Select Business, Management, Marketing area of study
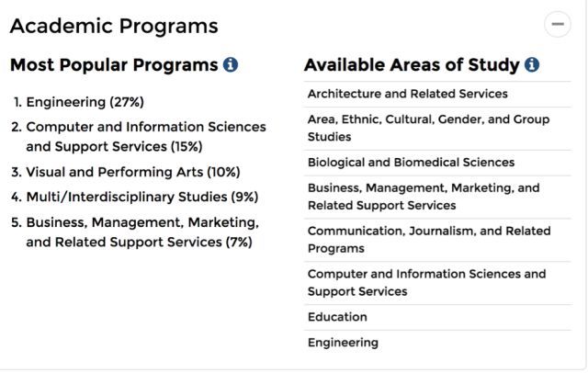This screenshot has height=373, width=588. click(x=423, y=197)
